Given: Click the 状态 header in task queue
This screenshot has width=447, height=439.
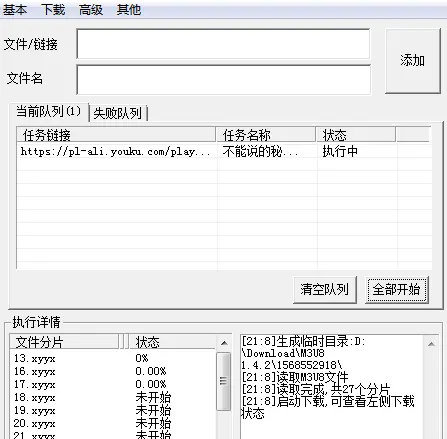Looking at the screenshot, I should click(356, 135).
